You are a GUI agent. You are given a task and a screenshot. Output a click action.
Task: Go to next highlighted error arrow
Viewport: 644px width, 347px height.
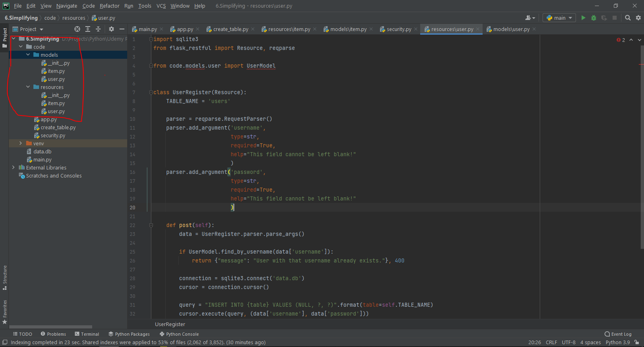coord(639,40)
